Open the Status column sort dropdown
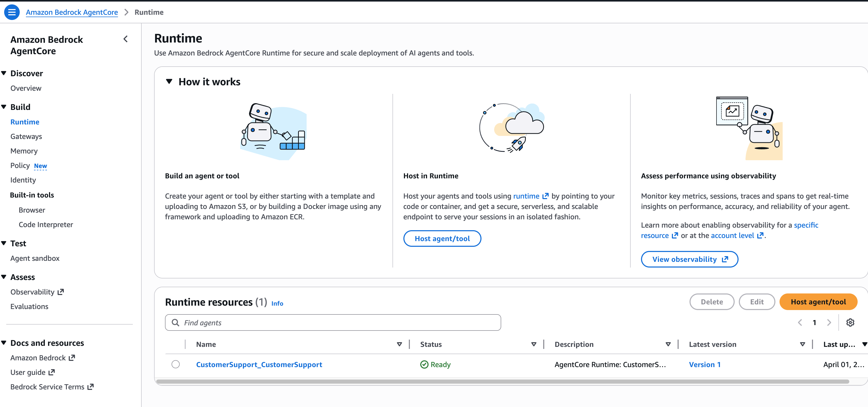 (534, 344)
